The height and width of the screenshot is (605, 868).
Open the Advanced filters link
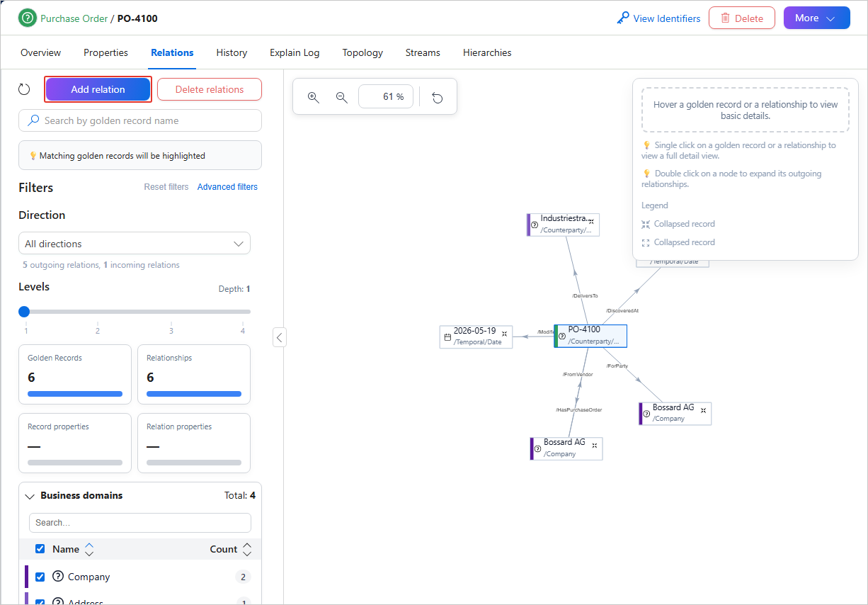227,187
